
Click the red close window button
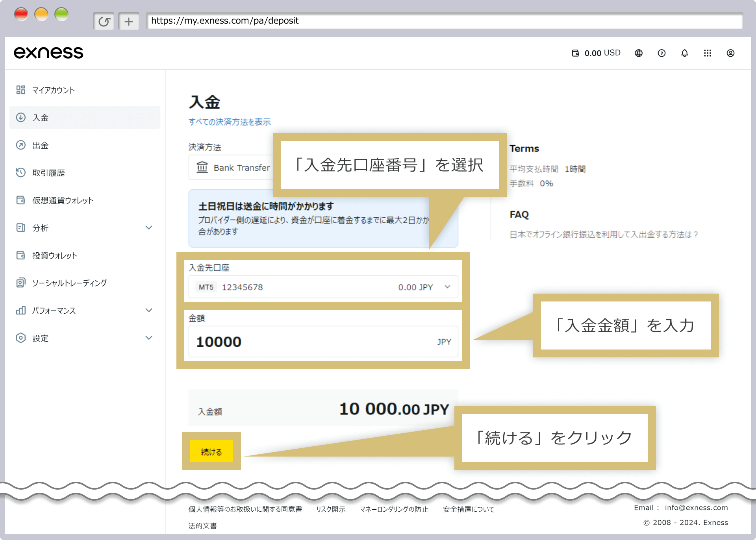[21, 14]
